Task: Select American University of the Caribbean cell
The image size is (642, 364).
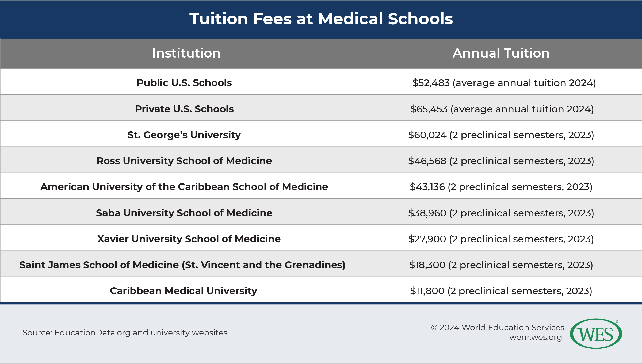Action: pos(184,187)
